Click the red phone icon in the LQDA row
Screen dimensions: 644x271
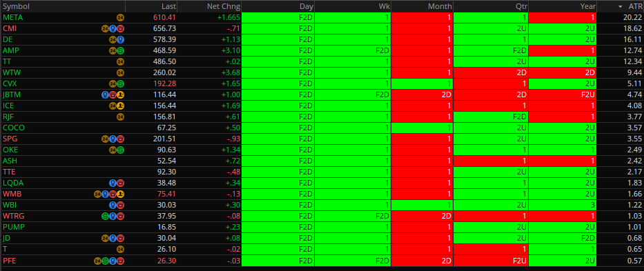point(120,183)
